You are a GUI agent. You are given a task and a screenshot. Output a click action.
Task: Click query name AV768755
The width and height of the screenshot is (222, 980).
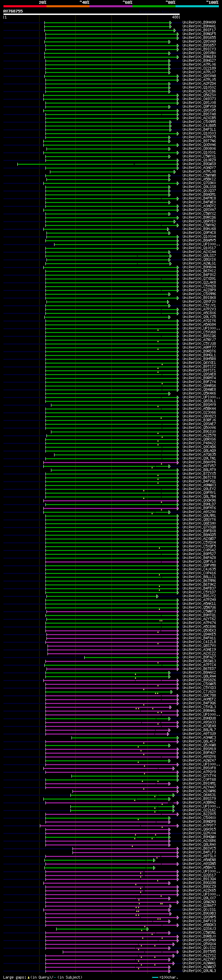click(13, 11)
